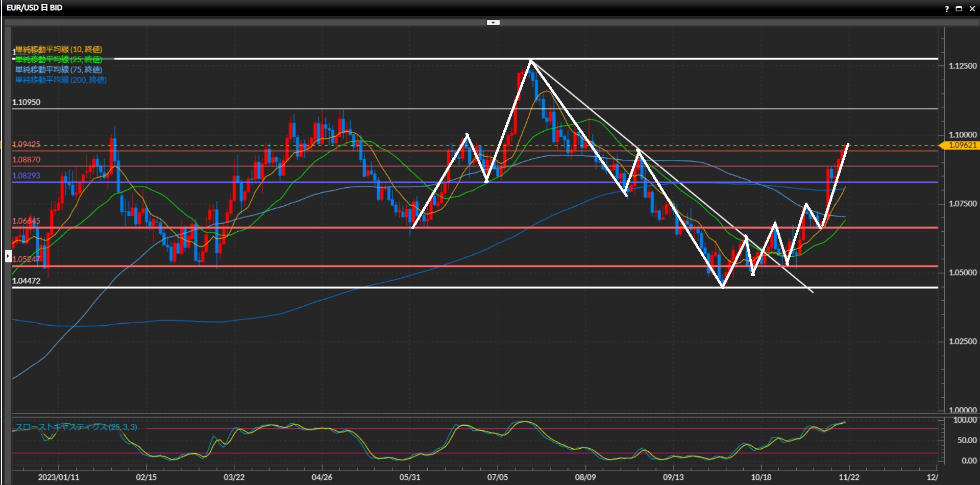The width and height of the screenshot is (980, 485).
Task: Maximize the EUR/USD chart window
Action: (959, 9)
